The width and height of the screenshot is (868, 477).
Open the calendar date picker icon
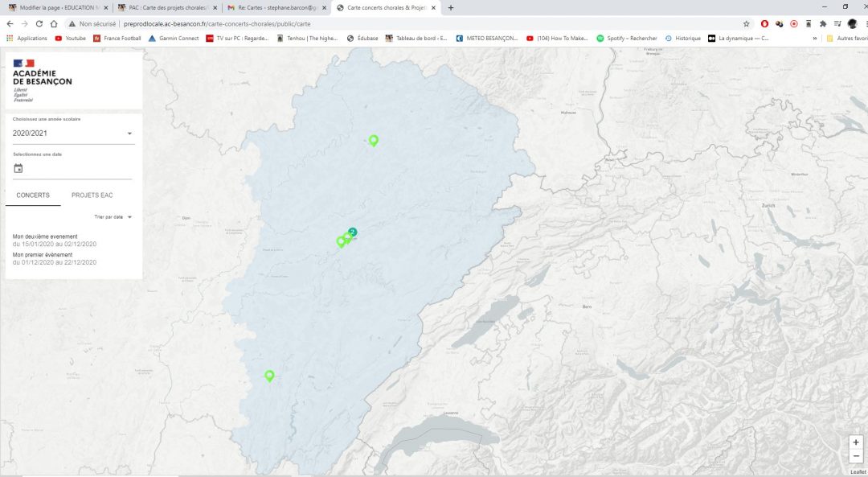pos(18,168)
